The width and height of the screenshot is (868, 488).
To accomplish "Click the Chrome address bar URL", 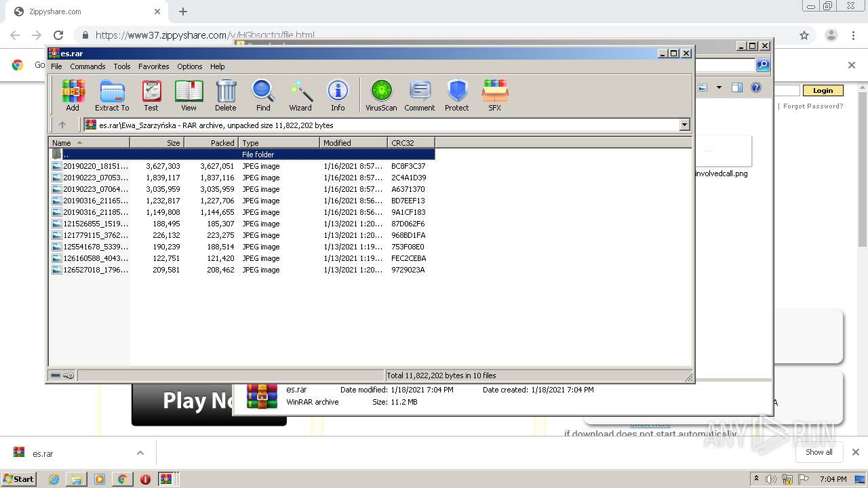I will [205, 35].
